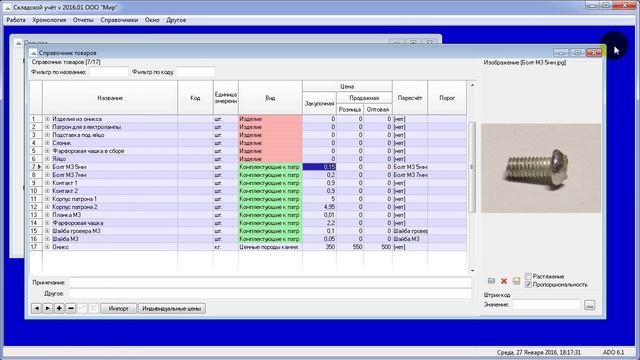Screen dimensions: 640x360
Task: Click the ADO 6.1 status bar entry
Action: 613,352
